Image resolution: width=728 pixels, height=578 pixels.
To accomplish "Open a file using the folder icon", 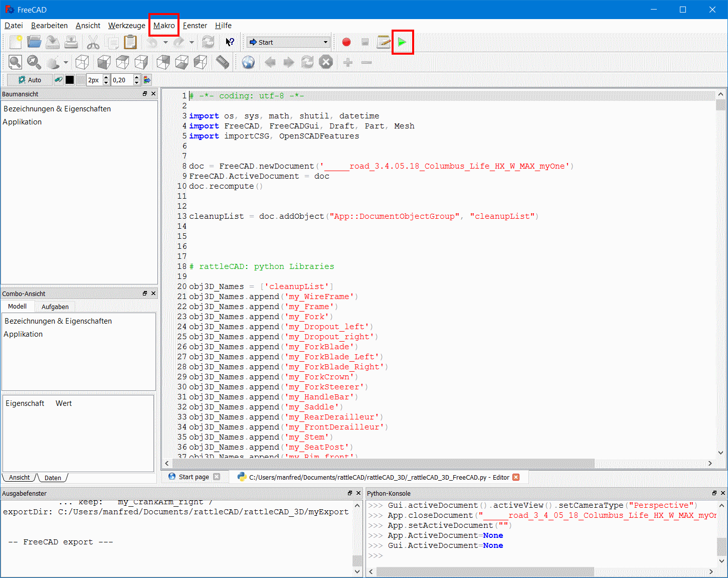I will 34,42.
